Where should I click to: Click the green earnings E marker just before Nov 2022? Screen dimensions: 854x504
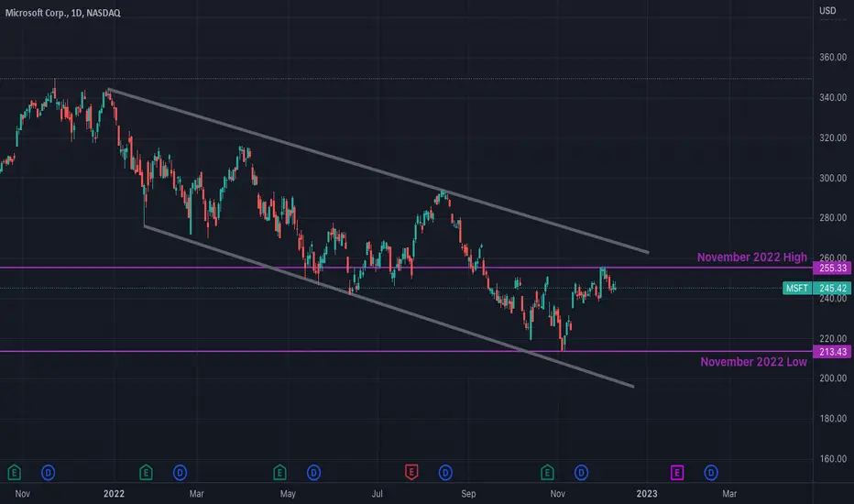coord(547,473)
